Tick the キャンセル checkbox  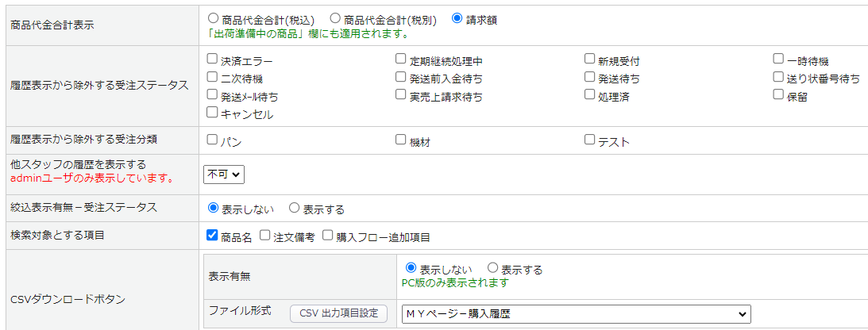click(x=212, y=113)
